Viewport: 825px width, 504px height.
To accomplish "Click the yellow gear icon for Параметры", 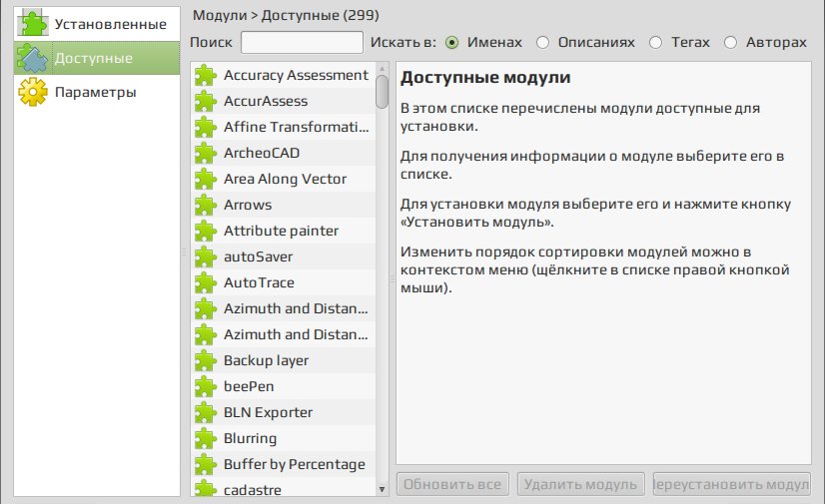I will [33, 92].
